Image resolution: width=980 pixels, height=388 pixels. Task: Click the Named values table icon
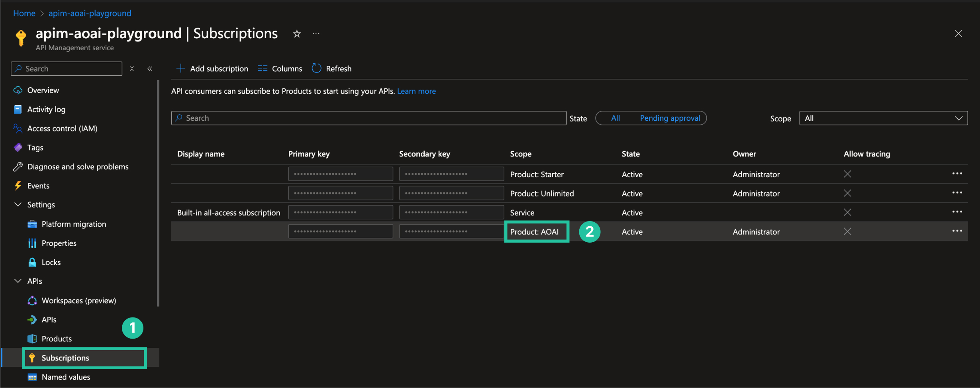pos(32,377)
